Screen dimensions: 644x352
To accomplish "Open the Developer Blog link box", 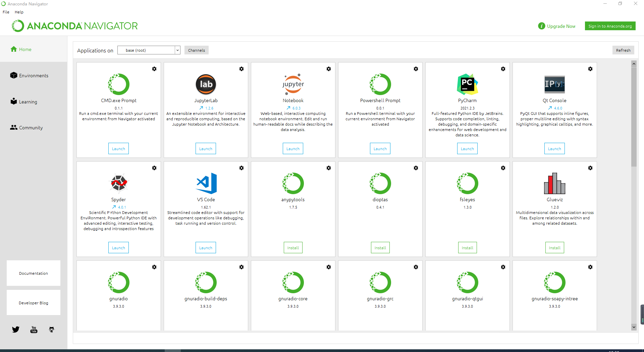I will click(x=34, y=303).
